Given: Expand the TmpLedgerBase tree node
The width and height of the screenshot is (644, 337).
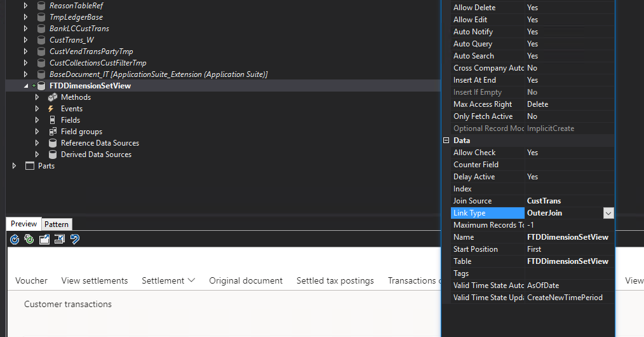Looking at the screenshot, I should [25, 17].
